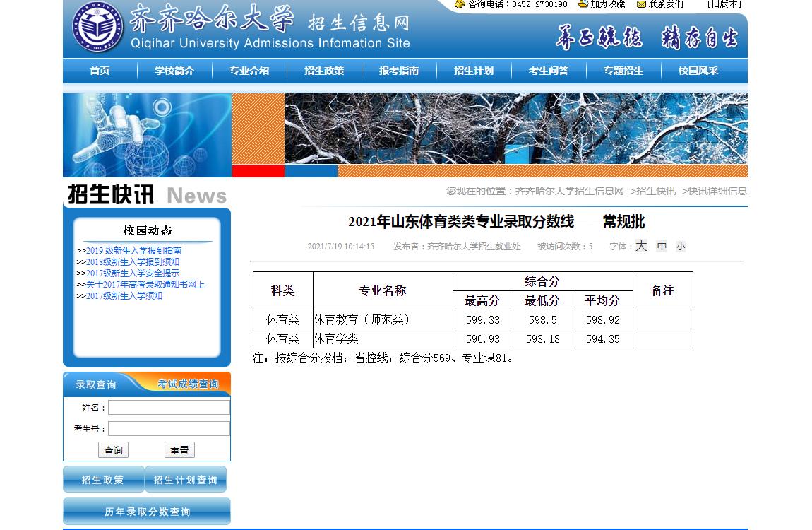Open the 招生计划 menu item
This screenshot has width=812, height=530.
[474, 71]
